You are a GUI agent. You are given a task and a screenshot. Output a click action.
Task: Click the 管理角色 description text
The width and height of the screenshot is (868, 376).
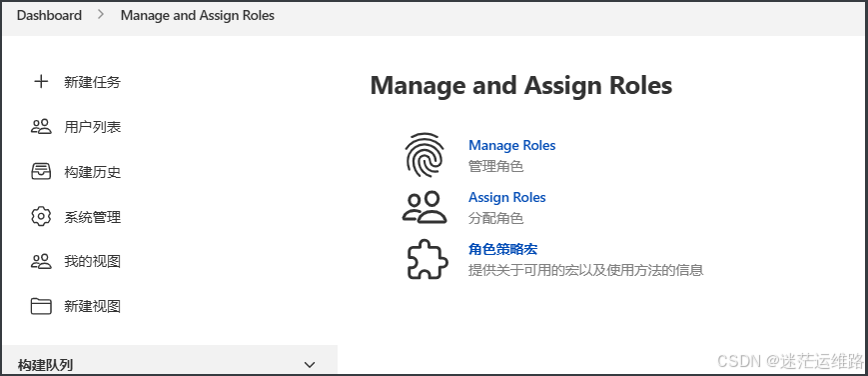point(496,166)
